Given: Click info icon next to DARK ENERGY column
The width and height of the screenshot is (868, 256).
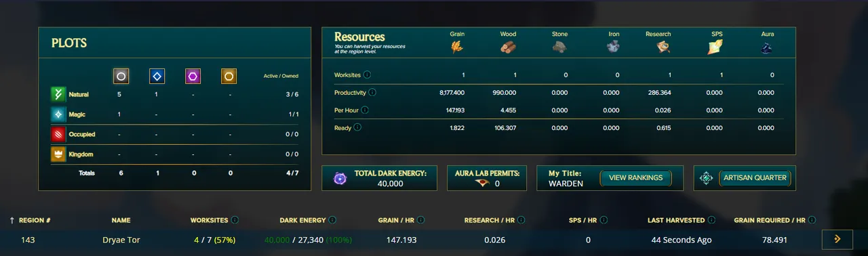Looking at the screenshot, I should (x=333, y=220).
